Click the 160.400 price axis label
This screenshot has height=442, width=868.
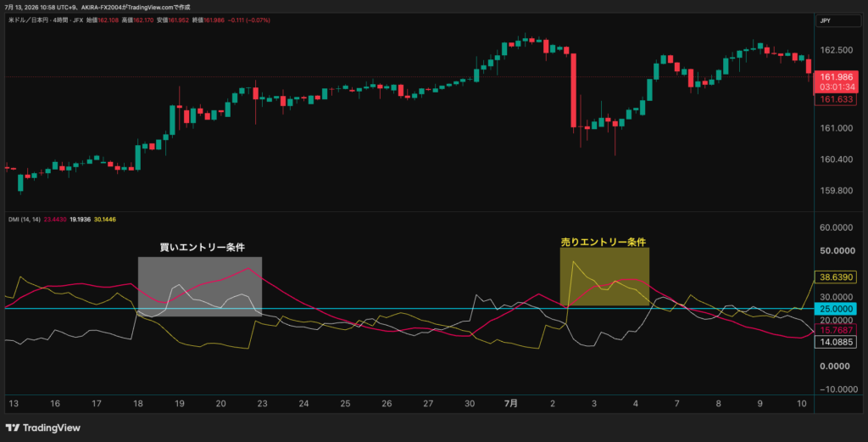[836, 159]
